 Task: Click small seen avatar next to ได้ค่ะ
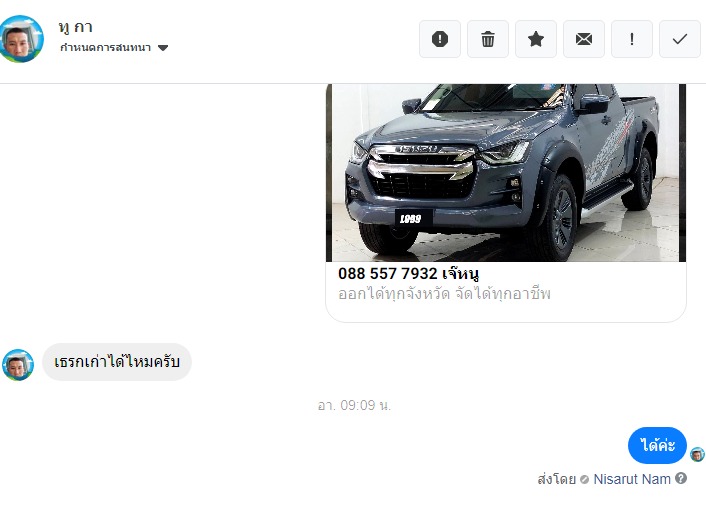coord(697,454)
